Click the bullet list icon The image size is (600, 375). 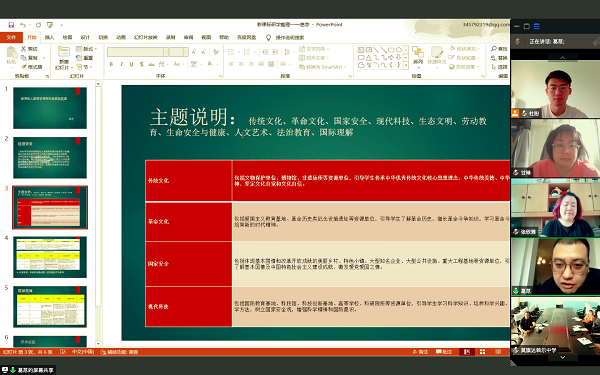231,52
